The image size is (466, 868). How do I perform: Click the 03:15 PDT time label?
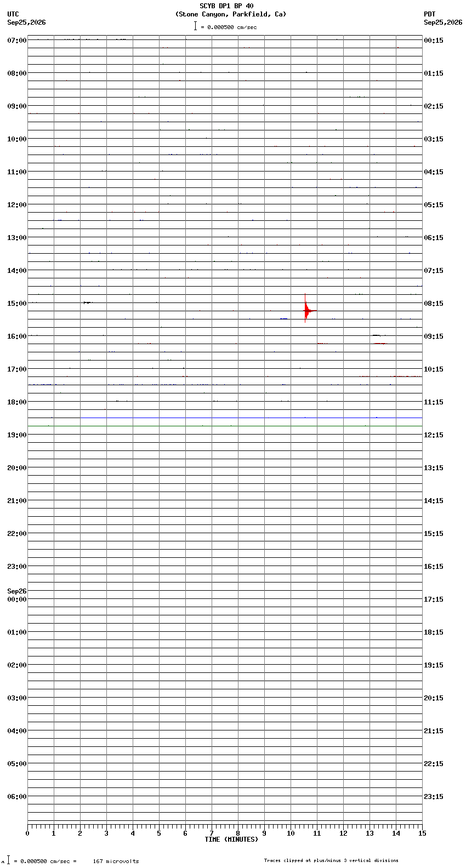(x=434, y=139)
